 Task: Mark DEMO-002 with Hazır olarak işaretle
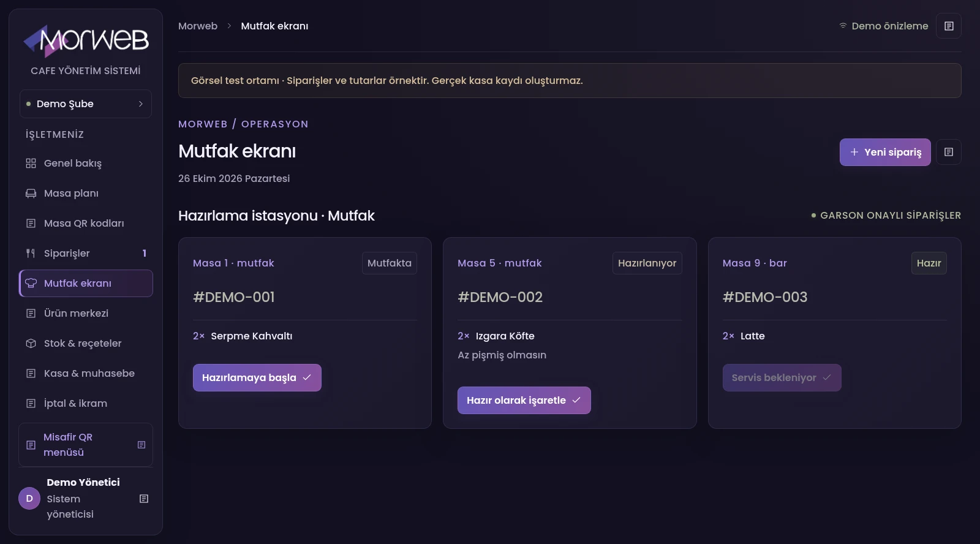(x=524, y=400)
